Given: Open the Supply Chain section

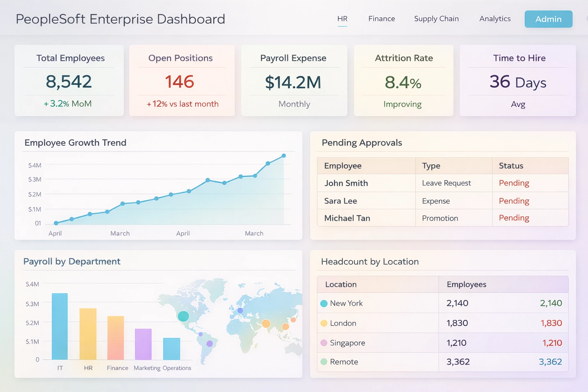Looking at the screenshot, I should [436, 19].
